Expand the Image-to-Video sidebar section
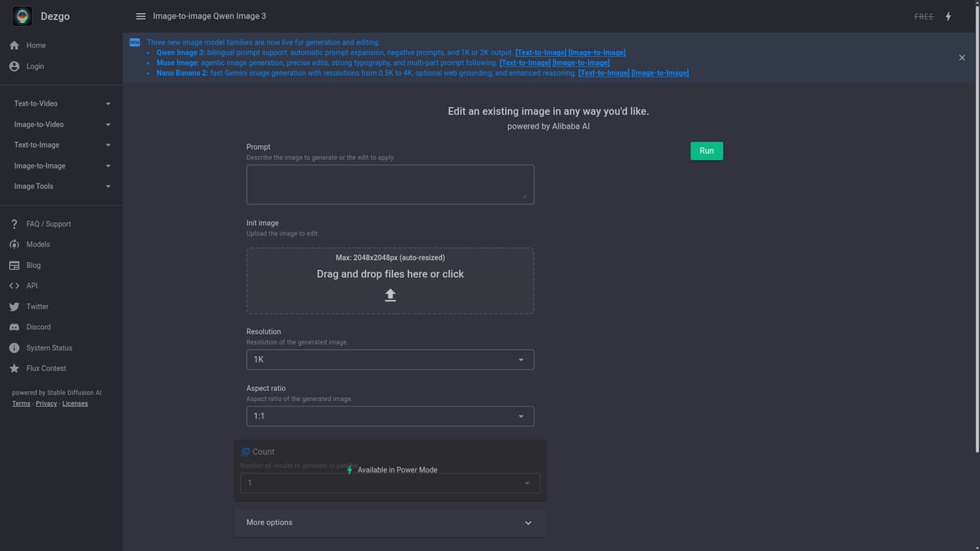The width and height of the screenshot is (980, 551). pos(61,124)
